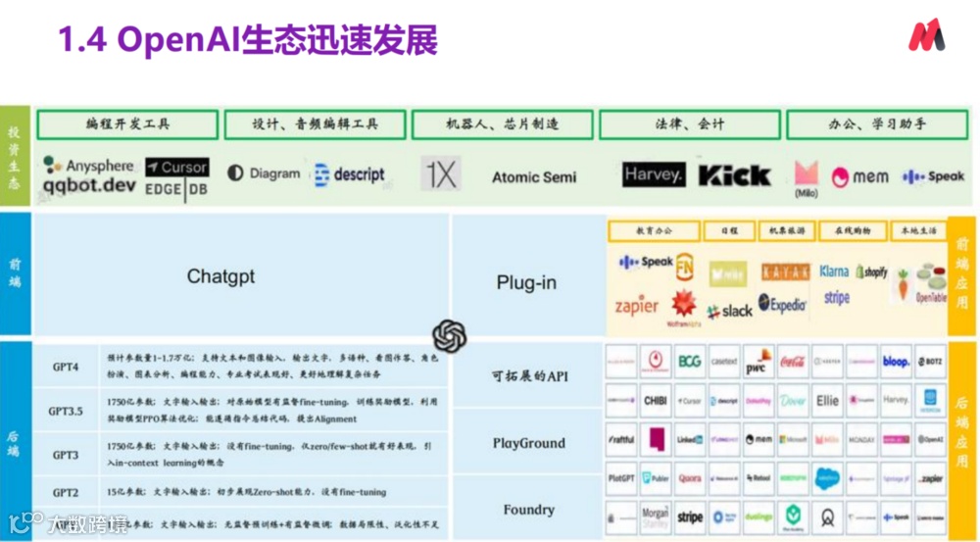Click the 1X logo
This screenshot has width=980, height=542.
pos(441,173)
